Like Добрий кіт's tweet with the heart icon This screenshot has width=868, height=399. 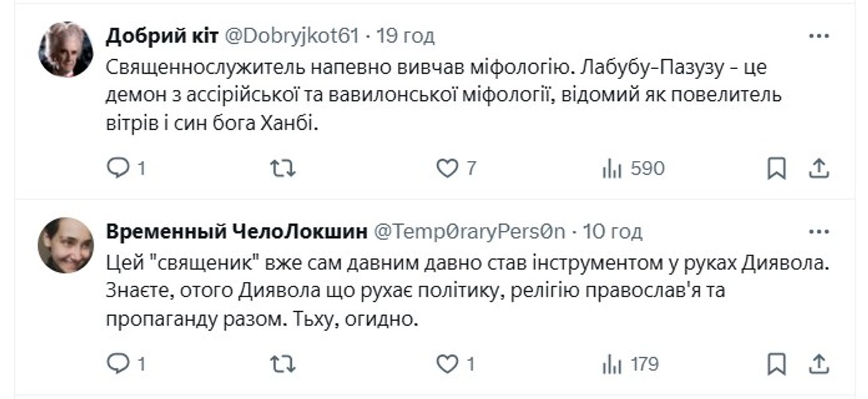pyautogui.click(x=450, y=168)
